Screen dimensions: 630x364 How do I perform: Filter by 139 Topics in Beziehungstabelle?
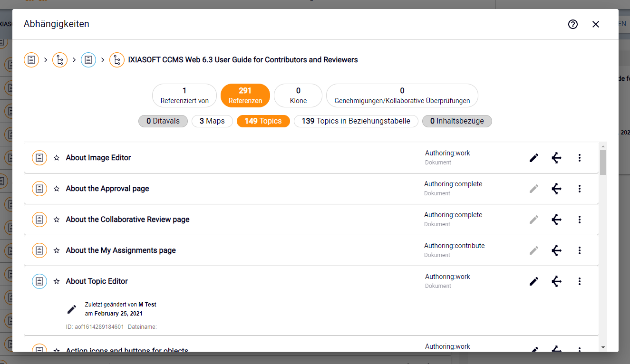(x=356, y=121)
